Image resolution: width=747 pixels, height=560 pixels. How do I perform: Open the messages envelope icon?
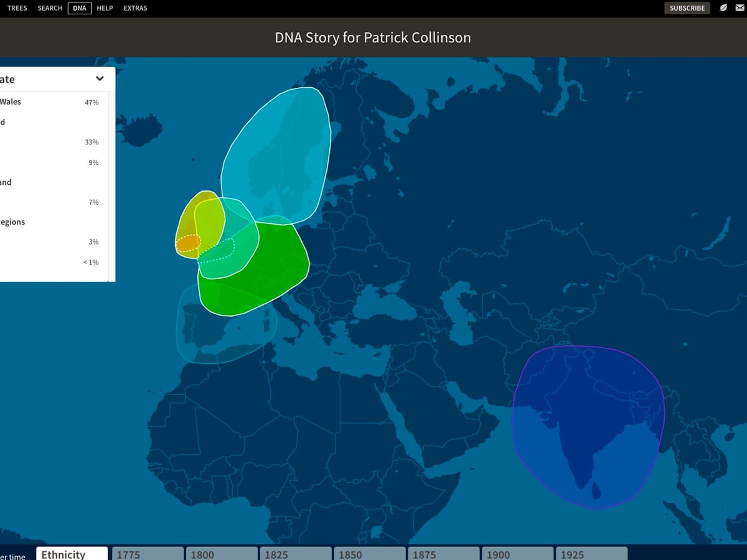point(738,8)
